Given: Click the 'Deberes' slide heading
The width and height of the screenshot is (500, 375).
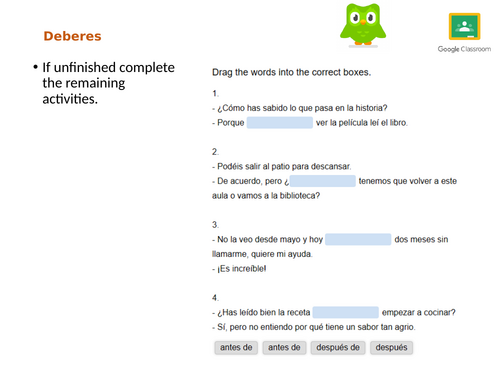Looking at the screenshot, I should pos(72,36).
